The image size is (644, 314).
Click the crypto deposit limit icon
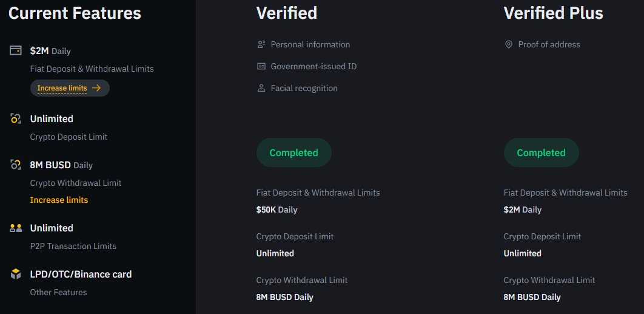[16, 119]
